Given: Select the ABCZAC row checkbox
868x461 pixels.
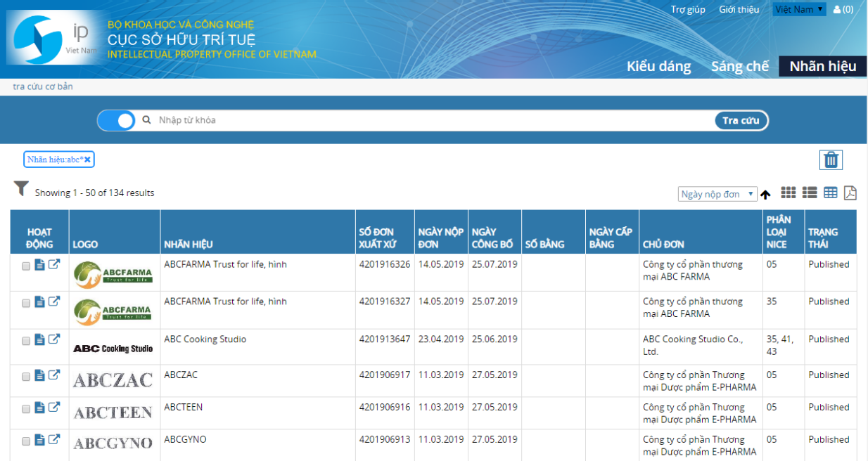Looking at the screenshot, I should point(26,377).
